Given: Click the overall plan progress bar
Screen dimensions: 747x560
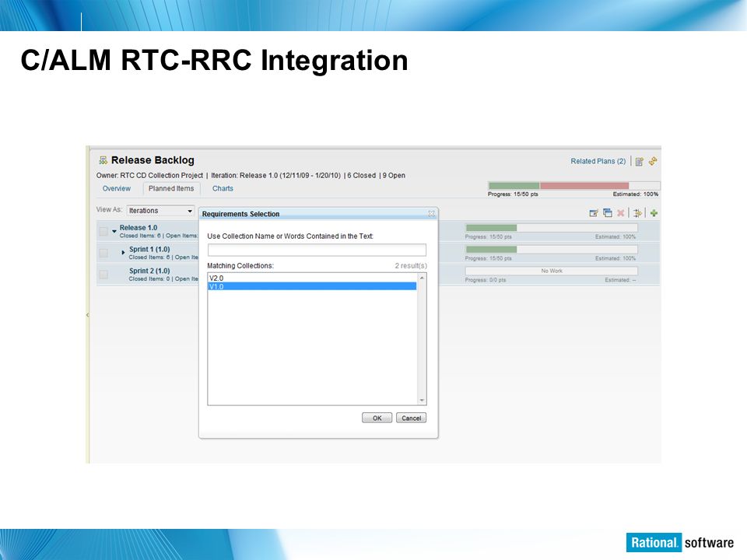Looking at the screenshot, I should tap(573, 186).
